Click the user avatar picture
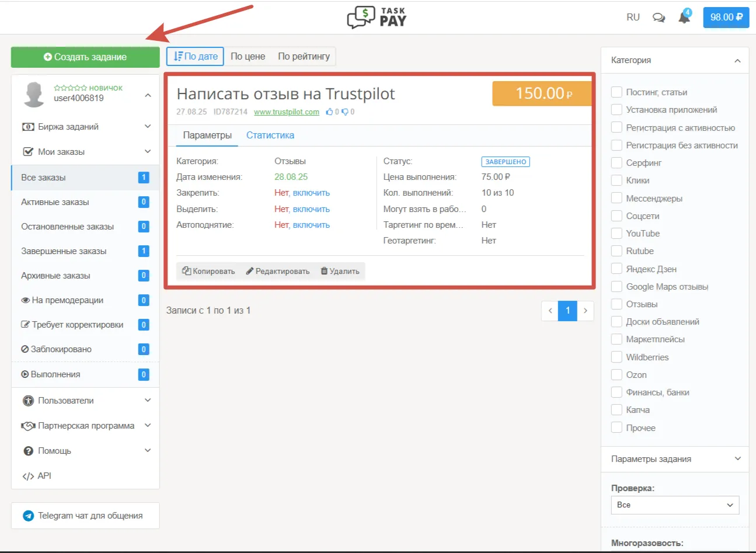 tap(34, 93)
